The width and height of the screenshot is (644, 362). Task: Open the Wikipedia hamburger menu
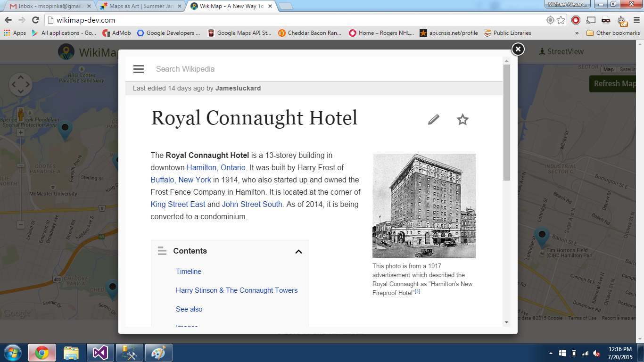[138, 69]
